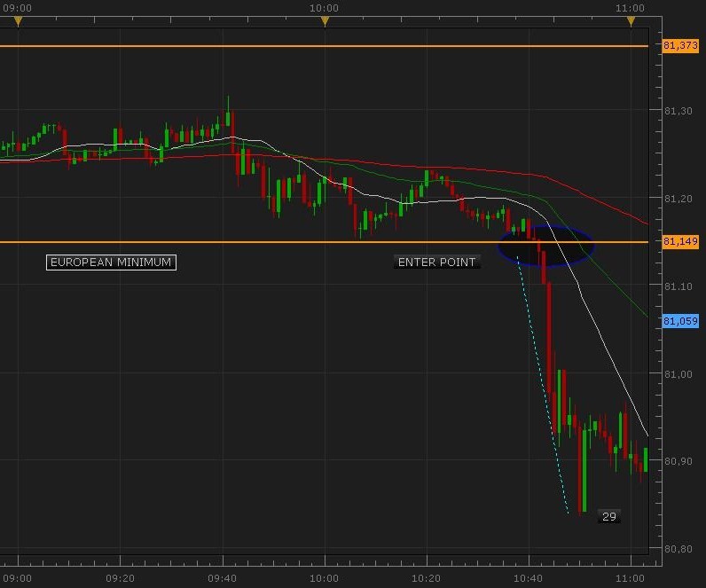Click the 10:00 yellow triangle marker at top

pyautogui.click(x=325, y=20)
